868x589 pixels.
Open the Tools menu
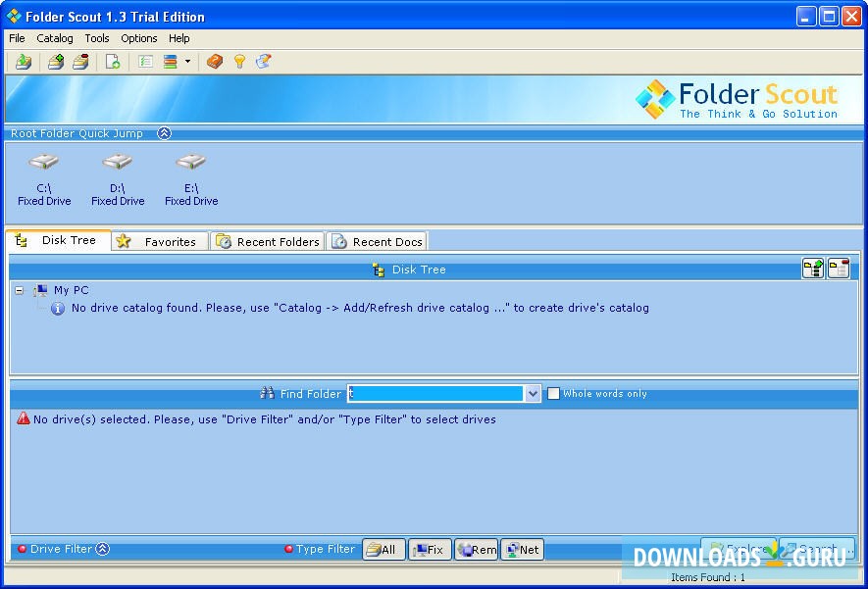click(x=96, y=38)
